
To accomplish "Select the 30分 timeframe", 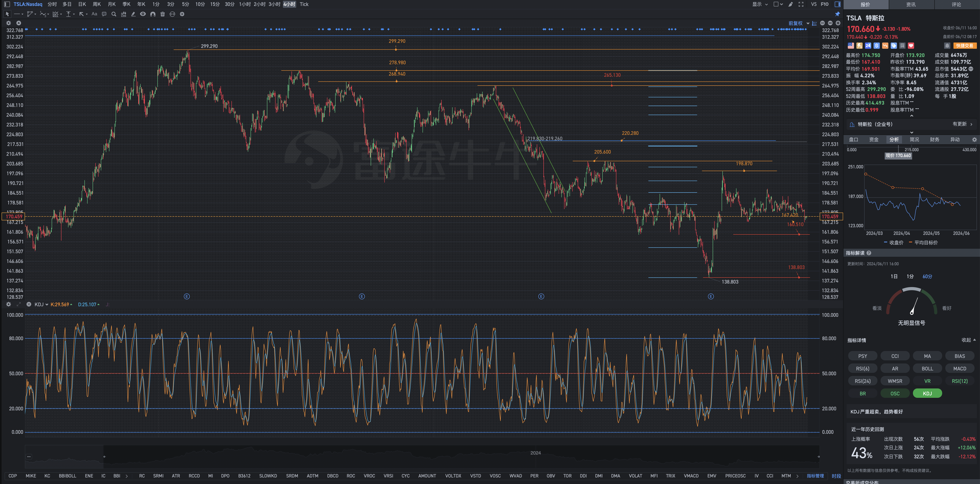I will point(229,4).
